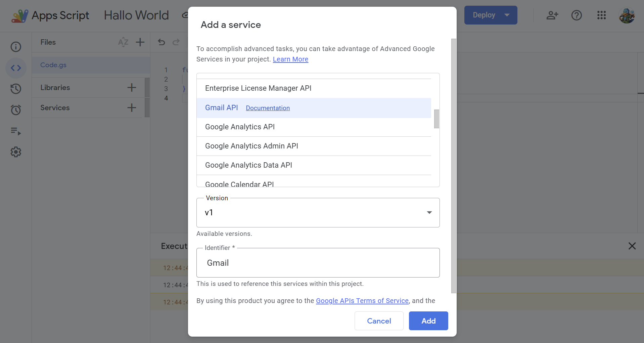Click line number 4 in editor
Screen dimensions: 644x343
(x=166, y=98)
